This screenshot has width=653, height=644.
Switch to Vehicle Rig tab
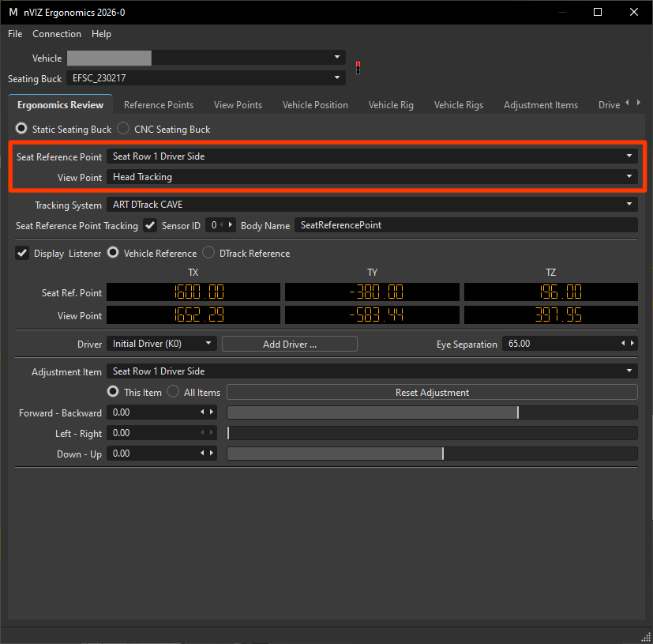(x=391, y=105)
